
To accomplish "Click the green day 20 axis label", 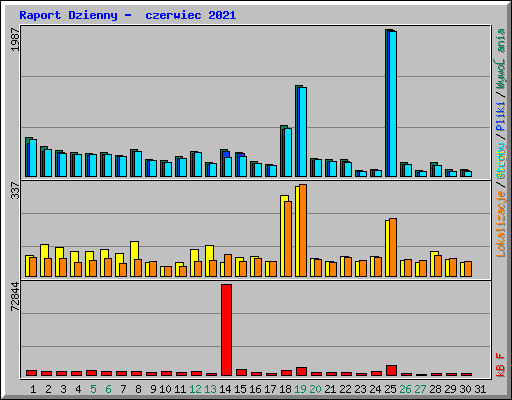I will pos(315,389).
